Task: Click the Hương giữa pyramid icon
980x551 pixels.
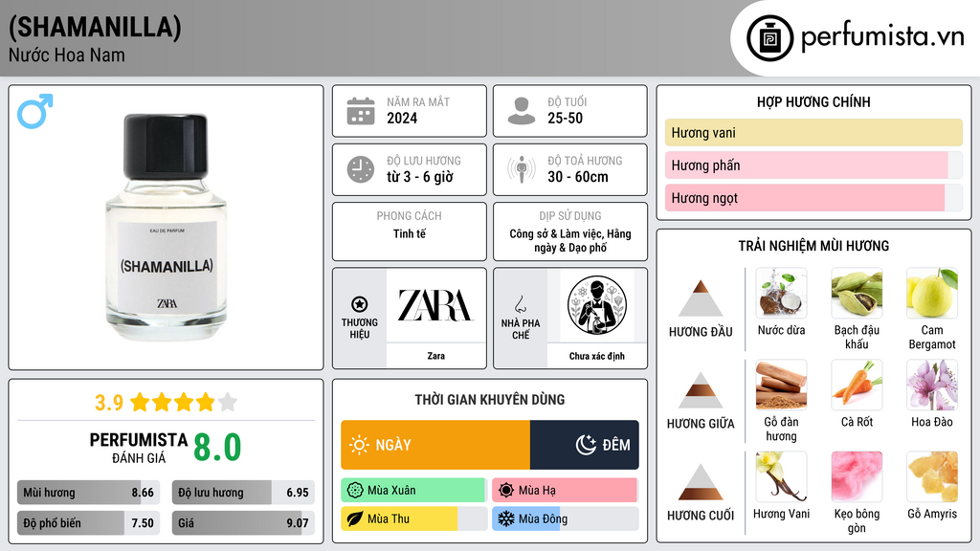Action: [701, 390]
